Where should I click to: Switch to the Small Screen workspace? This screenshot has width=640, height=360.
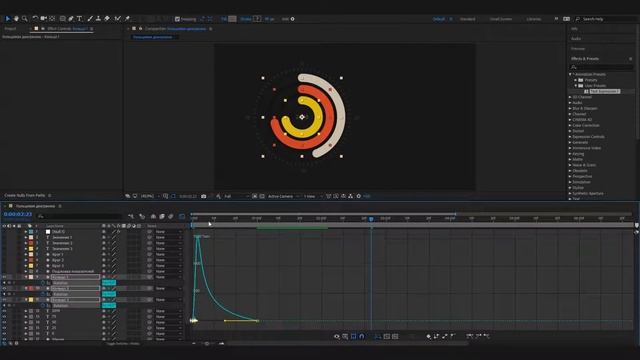tap(501, 19)
